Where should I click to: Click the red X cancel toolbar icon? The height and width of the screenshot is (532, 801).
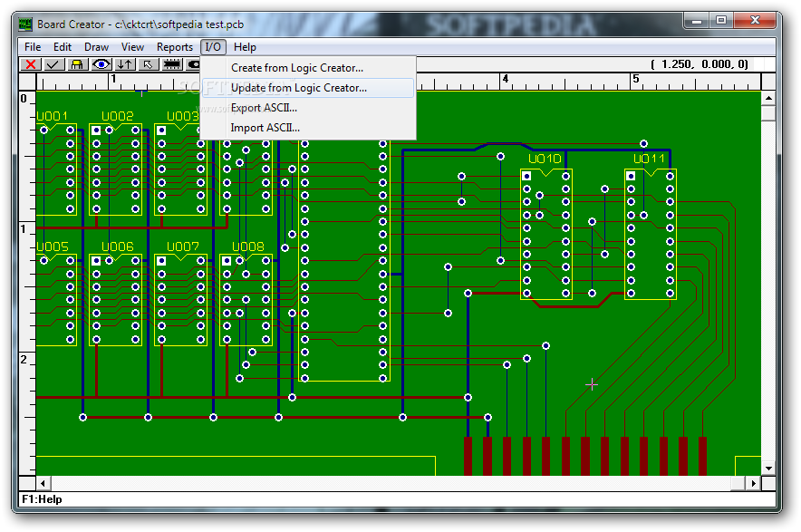click(x=31, y=64)
